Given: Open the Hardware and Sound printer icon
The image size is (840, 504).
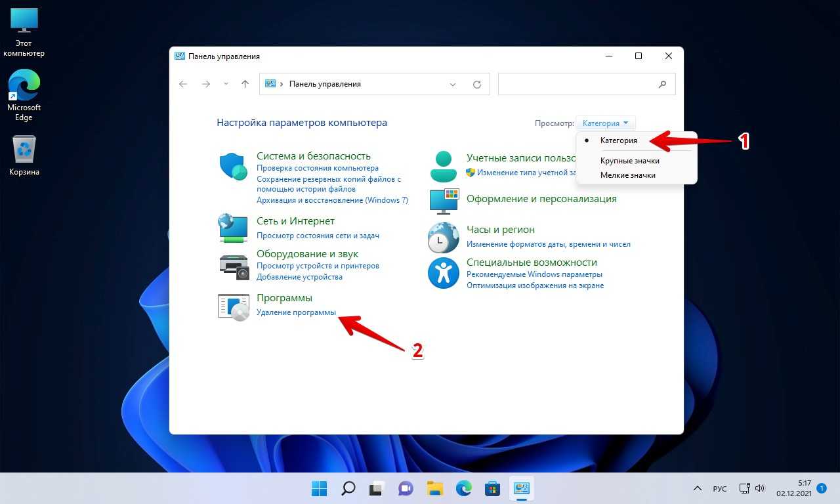Looking at the screenshot, I should coord(233,266).
